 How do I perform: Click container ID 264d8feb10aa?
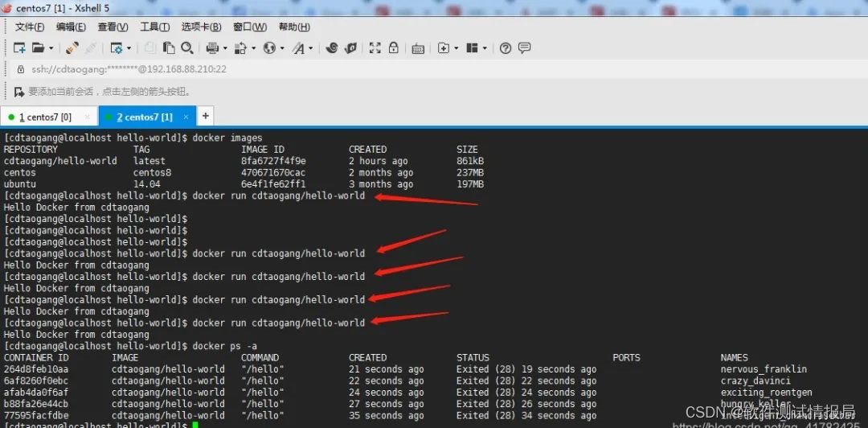[36, 369]
